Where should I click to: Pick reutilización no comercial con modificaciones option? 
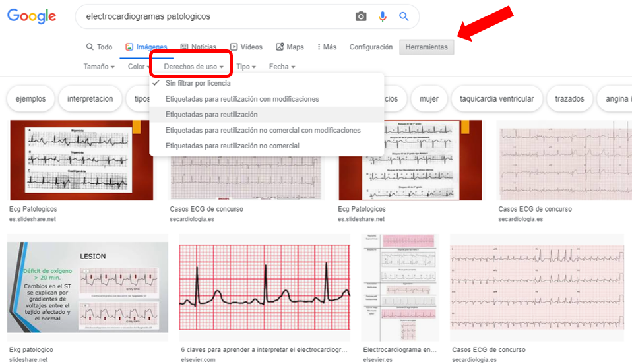tap(267, 130)
